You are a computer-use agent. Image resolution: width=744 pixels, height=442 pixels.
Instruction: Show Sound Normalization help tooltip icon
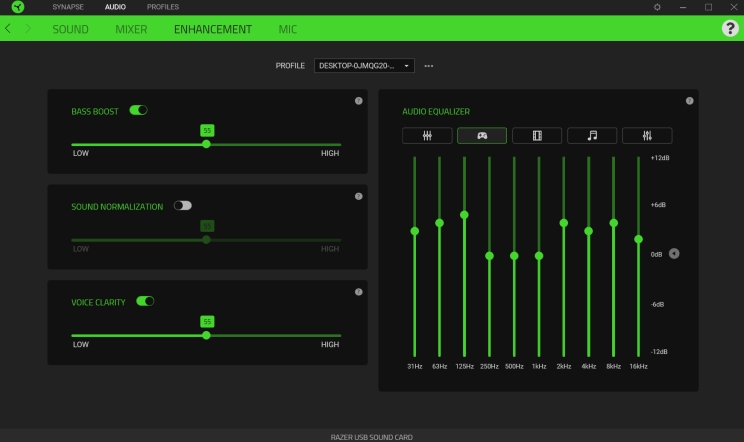[x=359, y=196]
